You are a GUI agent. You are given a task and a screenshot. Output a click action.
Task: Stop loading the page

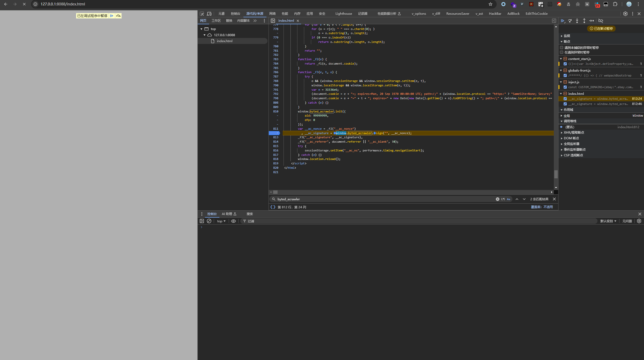[x=24, y=4]
